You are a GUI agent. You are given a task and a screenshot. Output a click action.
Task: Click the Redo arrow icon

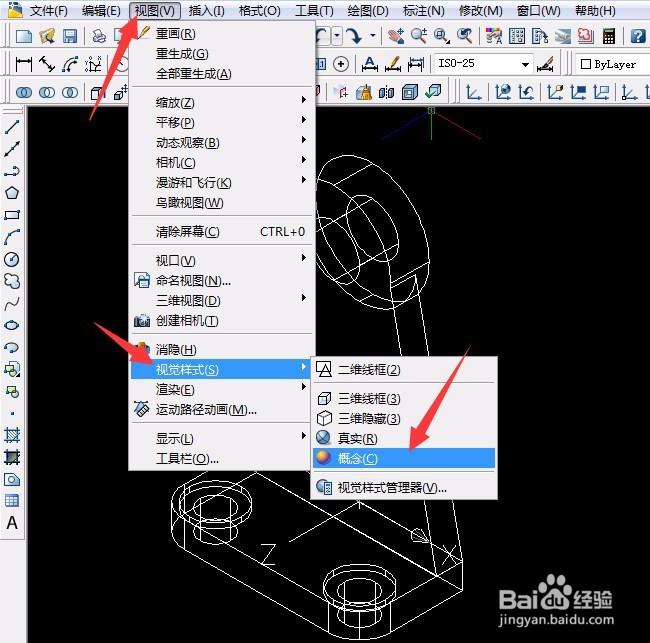(354, 36)
